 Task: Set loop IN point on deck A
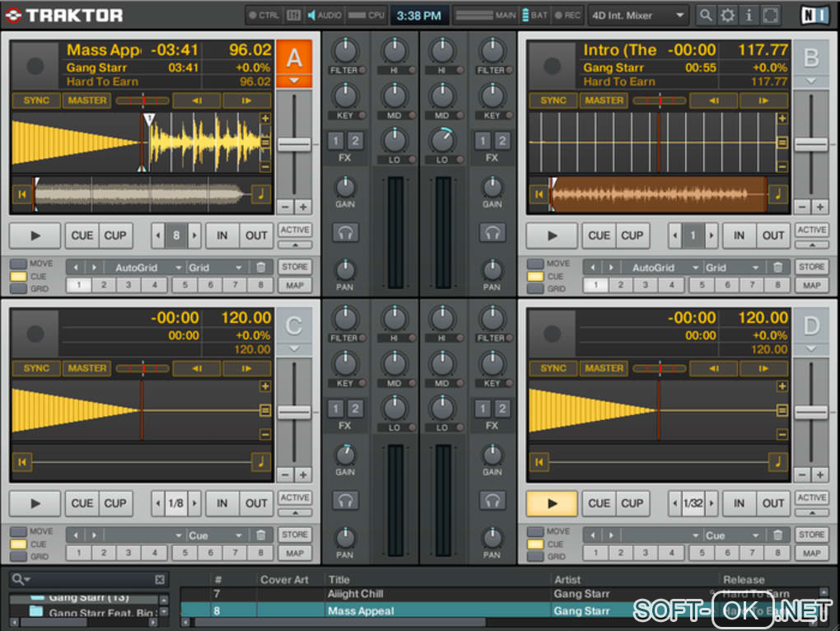222,236
